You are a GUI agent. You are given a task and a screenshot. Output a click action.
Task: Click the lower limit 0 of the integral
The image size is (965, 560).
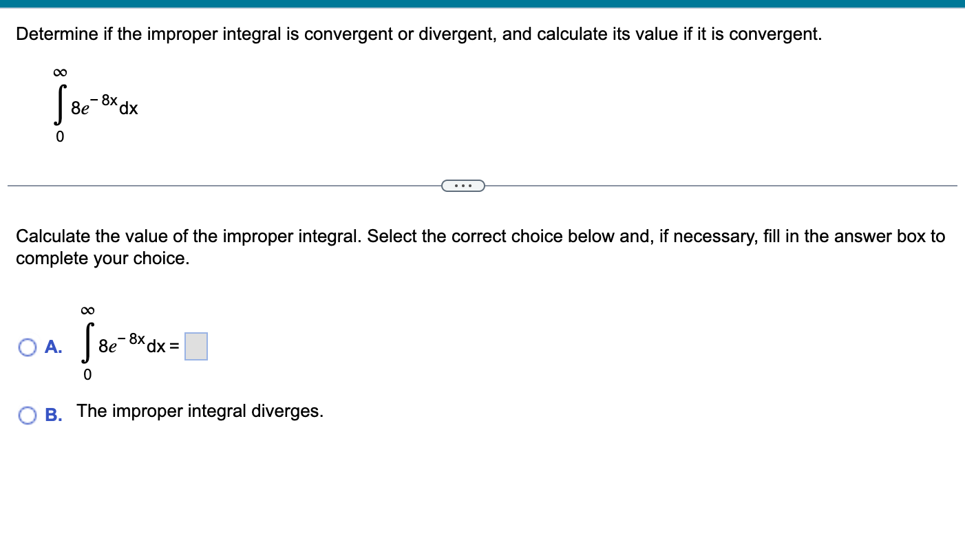pyautogui.click(x=60, y=137)
